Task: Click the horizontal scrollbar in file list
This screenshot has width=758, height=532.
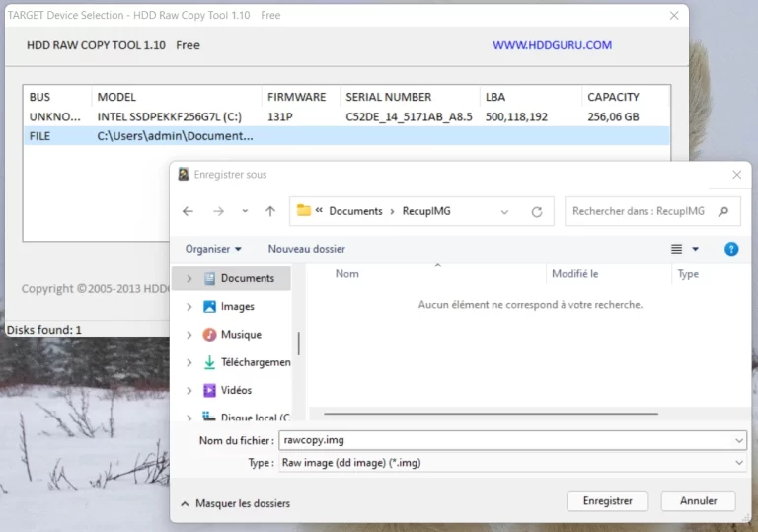Action: point(491,414)
